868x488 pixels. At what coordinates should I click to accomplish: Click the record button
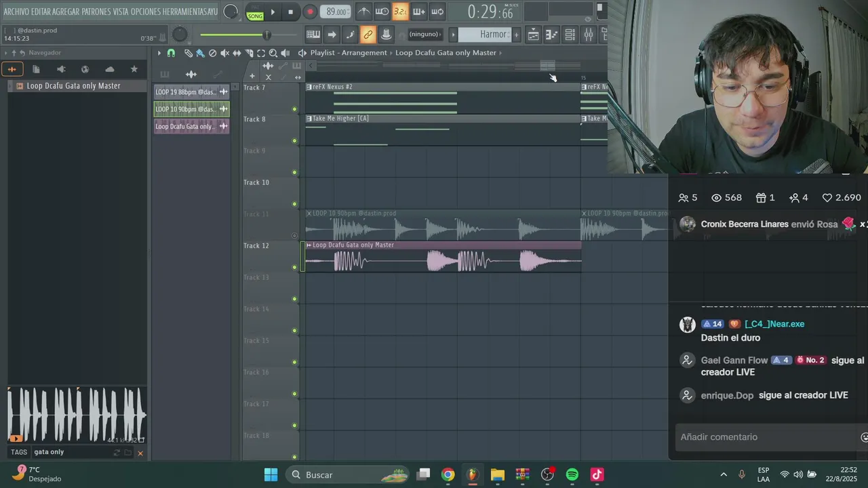point(310,12)
